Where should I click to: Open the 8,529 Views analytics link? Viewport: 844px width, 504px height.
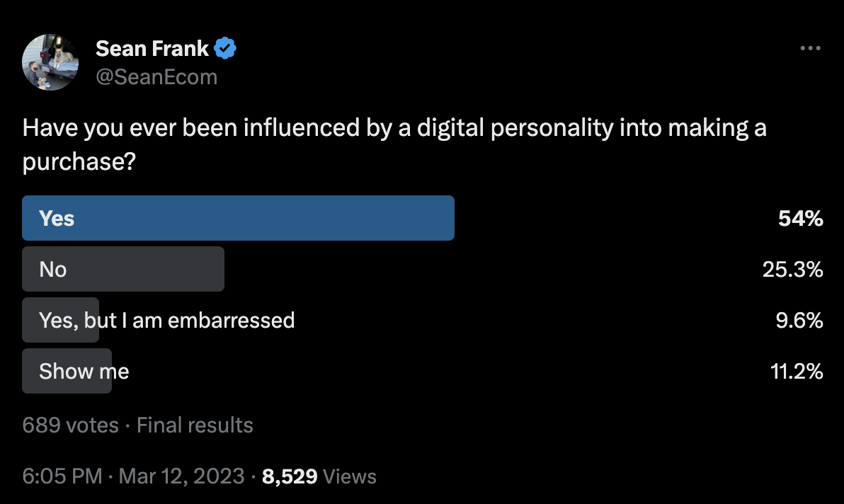(319, 476)
